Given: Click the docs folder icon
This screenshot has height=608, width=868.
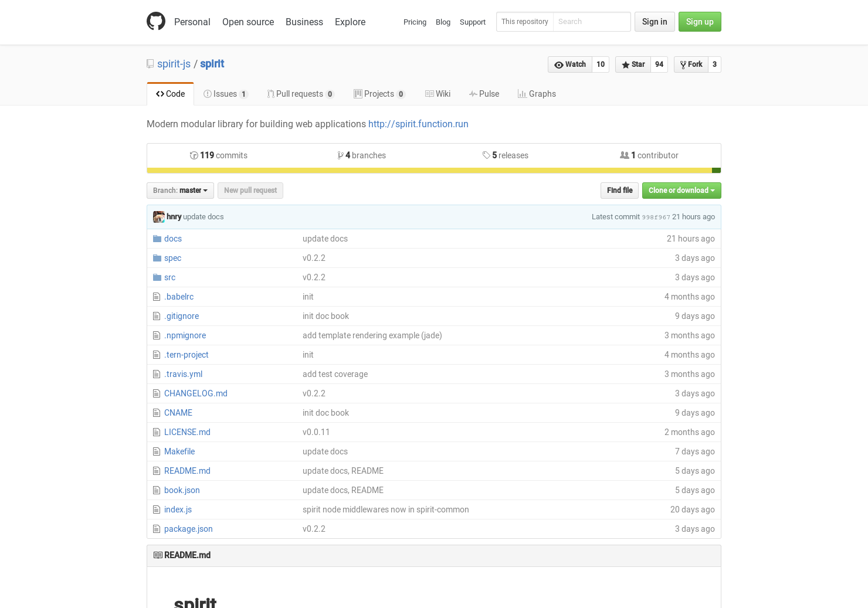Looking at the screenshot, I should pos(157,239).
